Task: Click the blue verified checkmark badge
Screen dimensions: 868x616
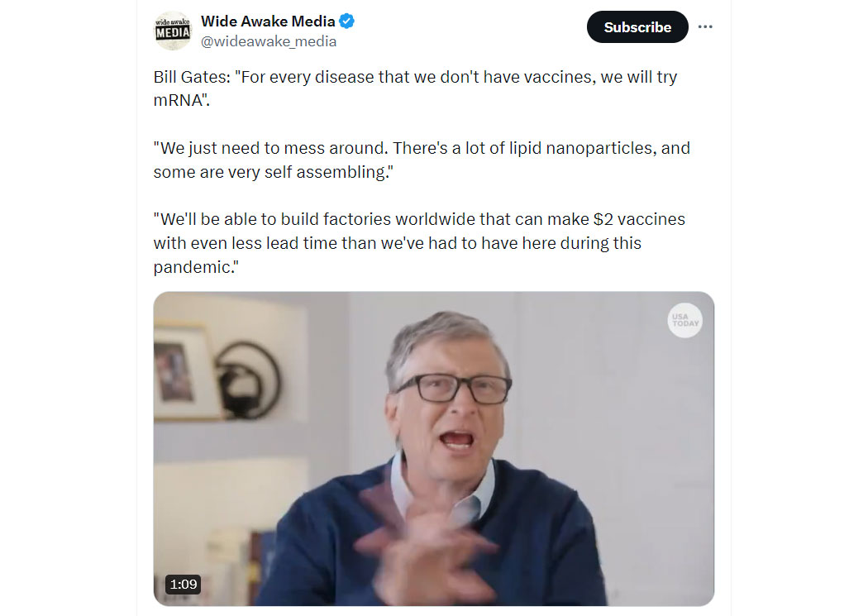Action: coord(346,21)
